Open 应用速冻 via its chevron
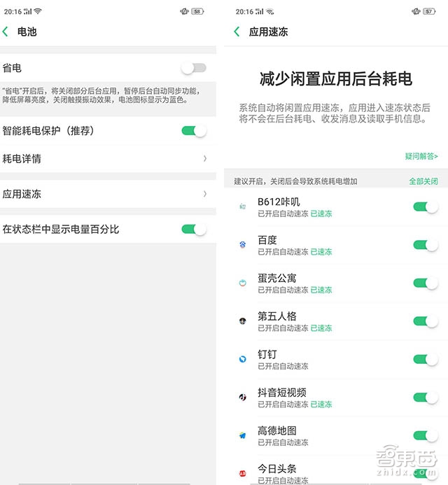 (205, 194)
